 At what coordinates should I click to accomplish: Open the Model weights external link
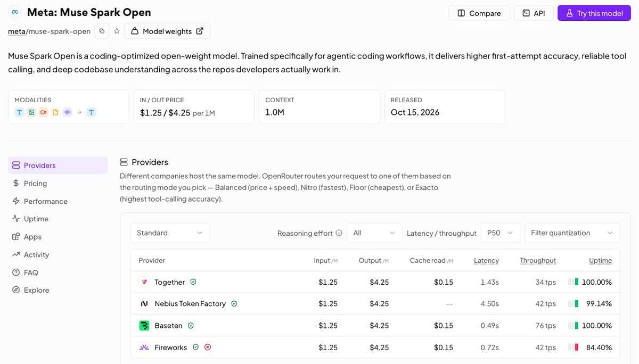tap(167, 31)
